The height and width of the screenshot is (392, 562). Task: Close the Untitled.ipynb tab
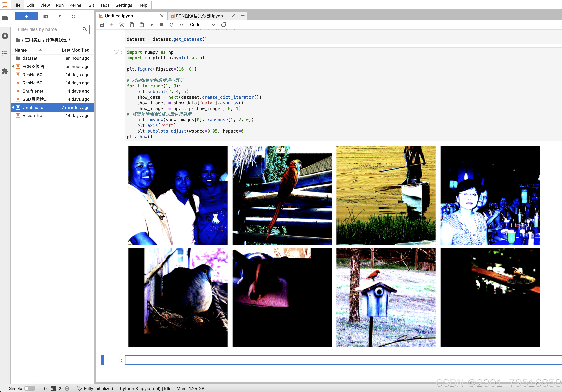coord(162,16)
